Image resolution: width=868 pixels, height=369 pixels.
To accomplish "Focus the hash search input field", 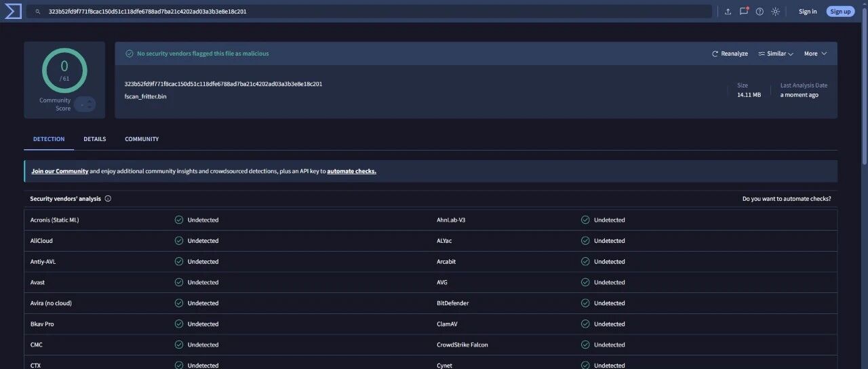I will click(370, 12).
